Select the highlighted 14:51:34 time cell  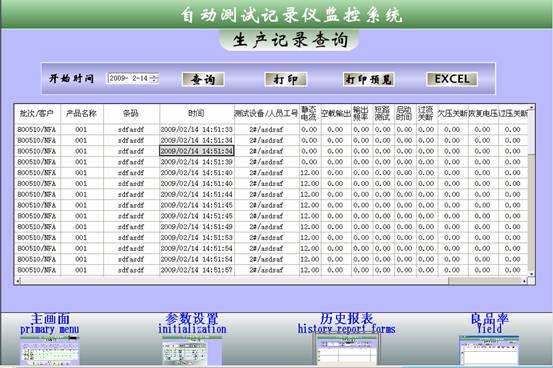pyautogui.click(x=196, y=151)
